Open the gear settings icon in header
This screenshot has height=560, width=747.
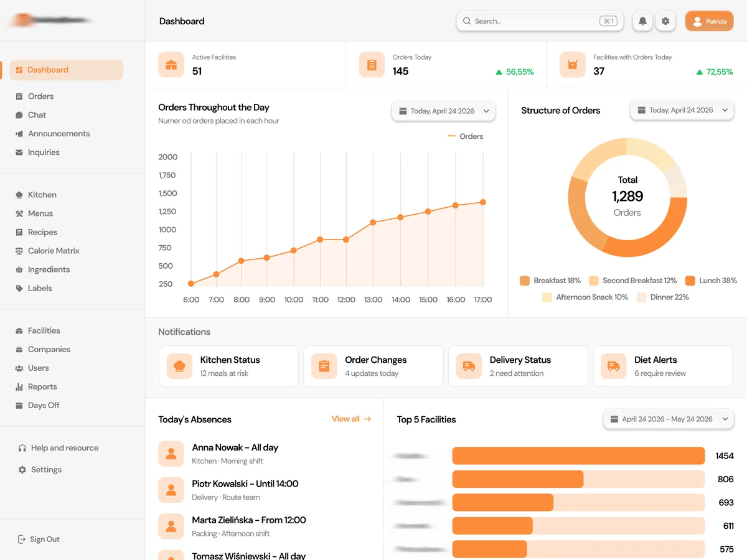click(x=665, y=21)
